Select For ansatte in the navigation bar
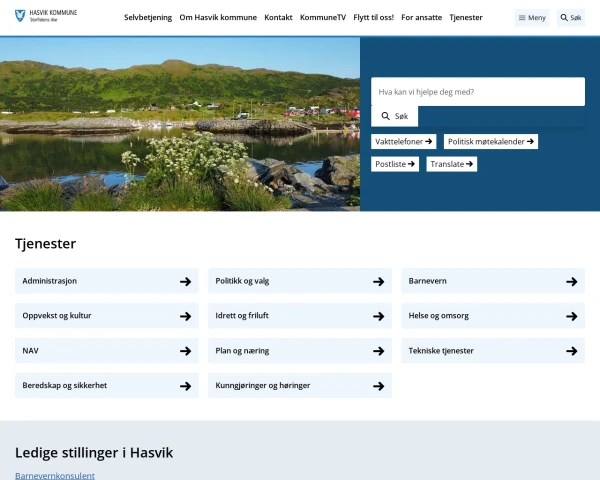Screen dimensions: 600x480 pyautogui.click(x=421, y=18)
